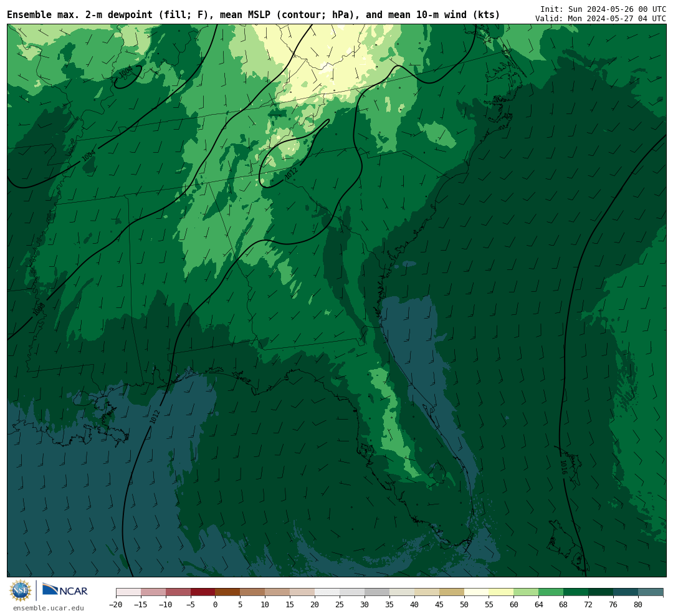Image resolution: width=673 pixels, height=616 pixels.
Task: Click the '72' colorbar tick label
Action: [588, 605]
